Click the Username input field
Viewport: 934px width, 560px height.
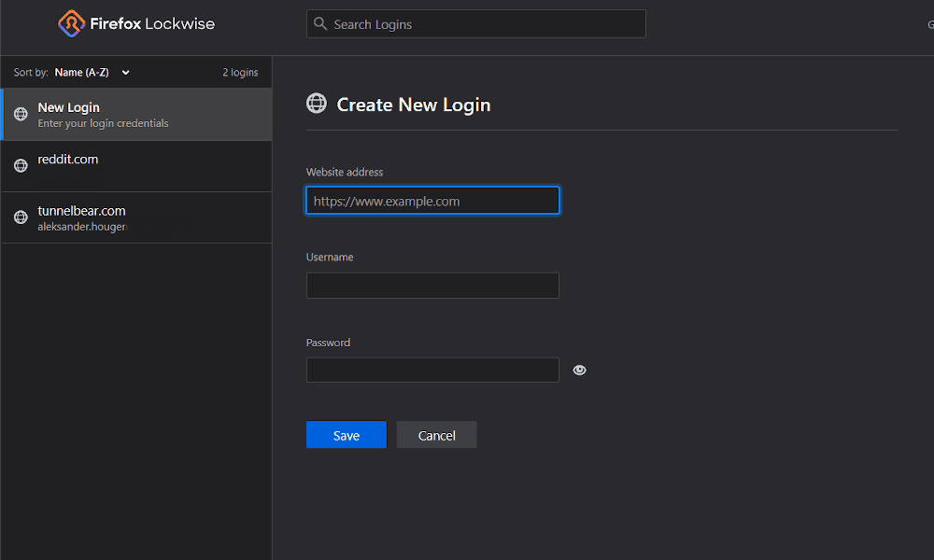(432, 286)
